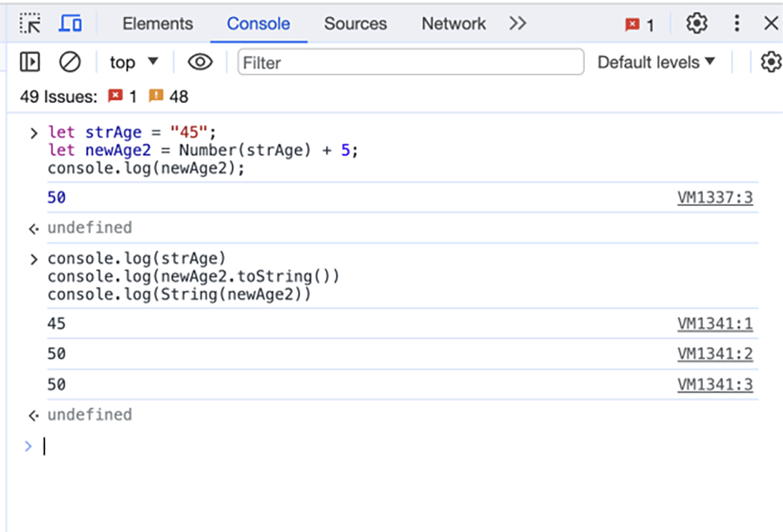Open the VM1341:2 source link

pos(716,354)
